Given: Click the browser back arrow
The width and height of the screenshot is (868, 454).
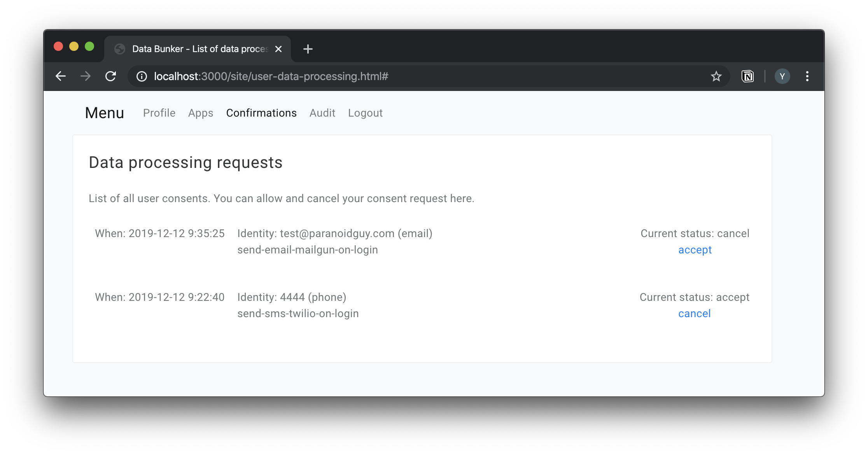Looking at the screenshot, I should [x=61, y=76].
